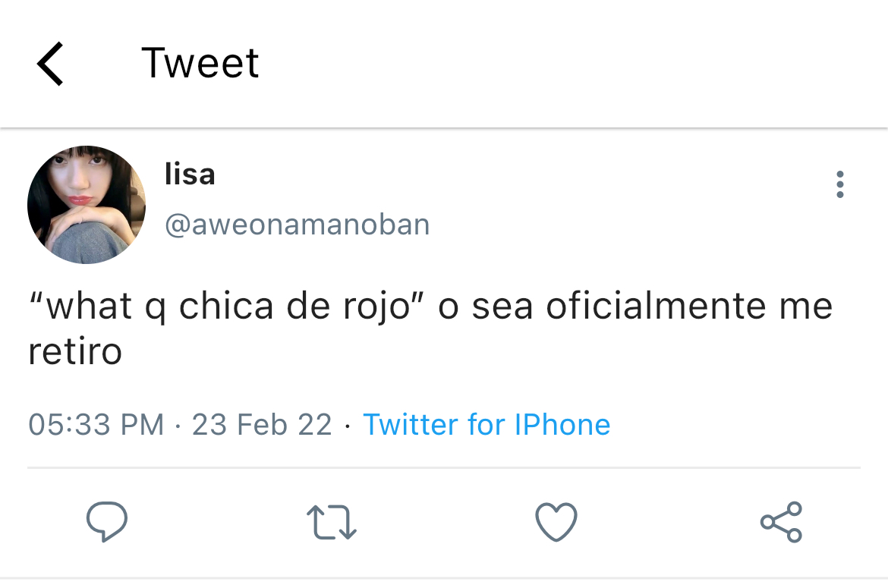Go back using the left arrow

pyautogui.click(x=50, y=64)
